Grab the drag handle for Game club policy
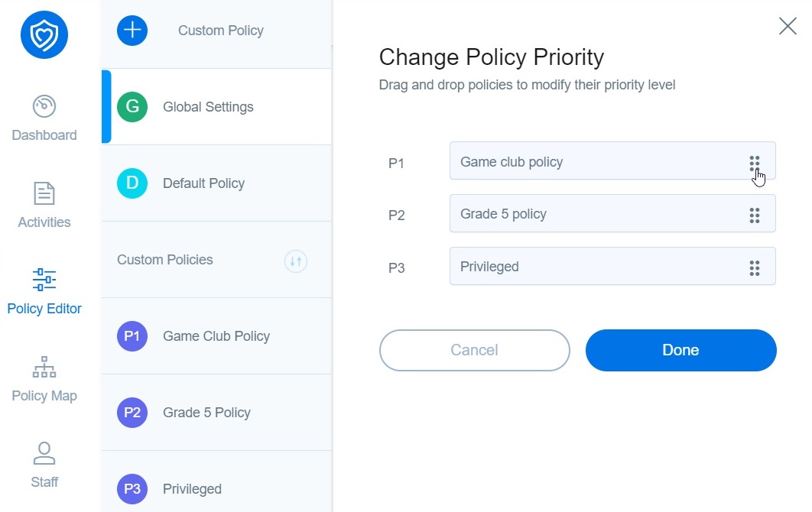 755,162
